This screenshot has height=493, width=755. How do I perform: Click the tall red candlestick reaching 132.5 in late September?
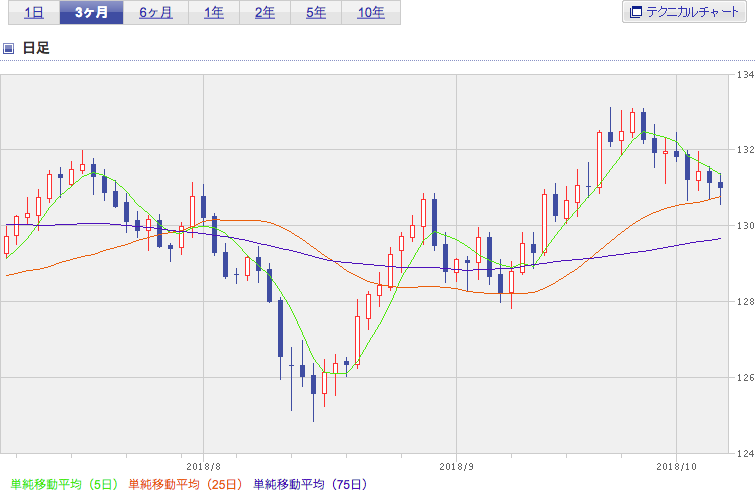pos(599,161)
